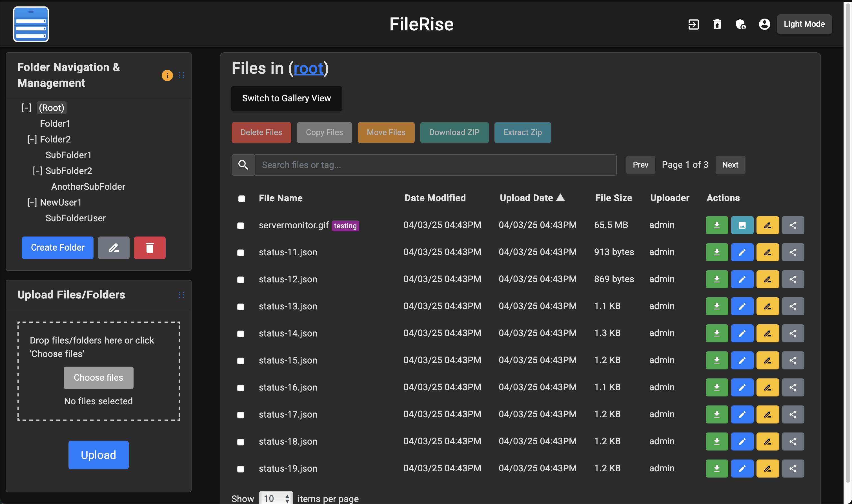
Task: Check the servermonitor.gif checkbox
Action: click(241, 226)
